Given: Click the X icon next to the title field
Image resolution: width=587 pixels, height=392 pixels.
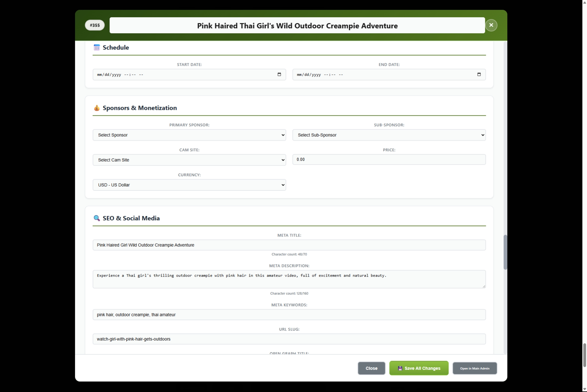Looking at the screenshot, I should [491, 25].
